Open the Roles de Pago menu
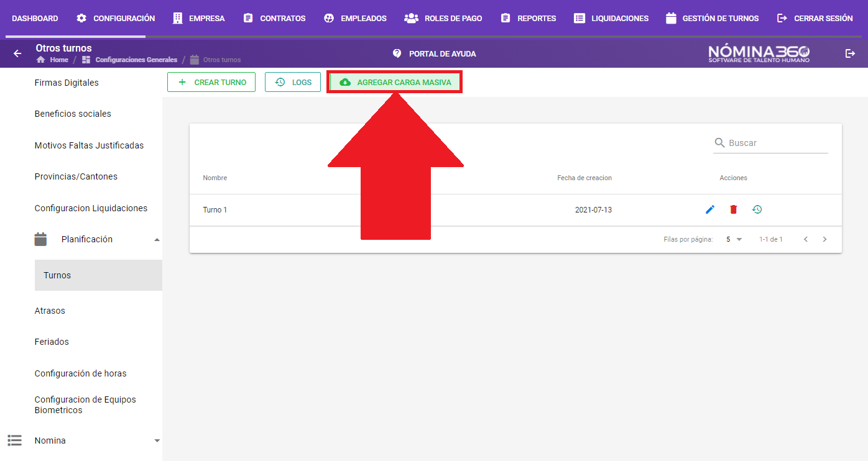Viewport: 868px width, 461px height. click(443, 18)
